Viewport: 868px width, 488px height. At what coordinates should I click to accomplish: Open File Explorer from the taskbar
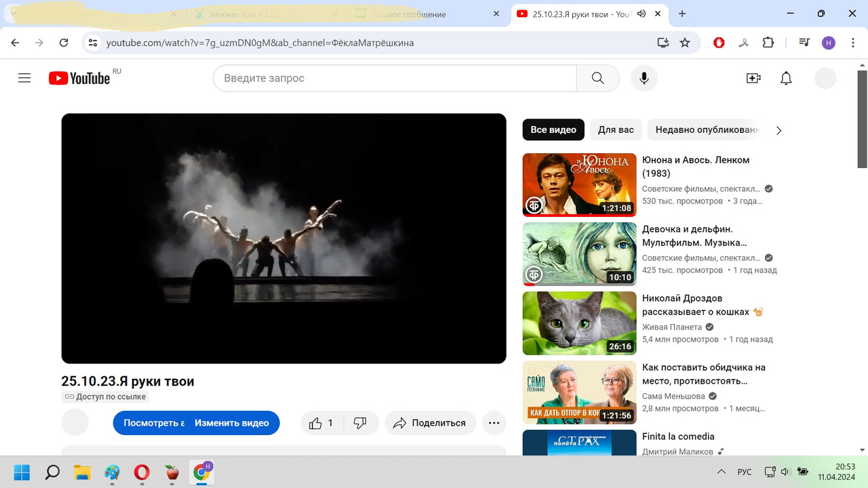82,472
